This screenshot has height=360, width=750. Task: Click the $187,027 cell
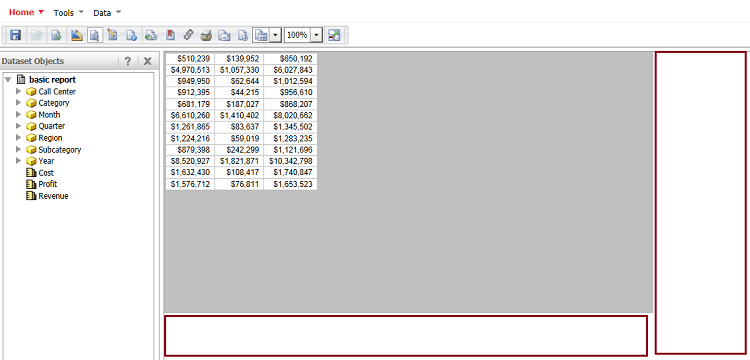click(239, 104)
